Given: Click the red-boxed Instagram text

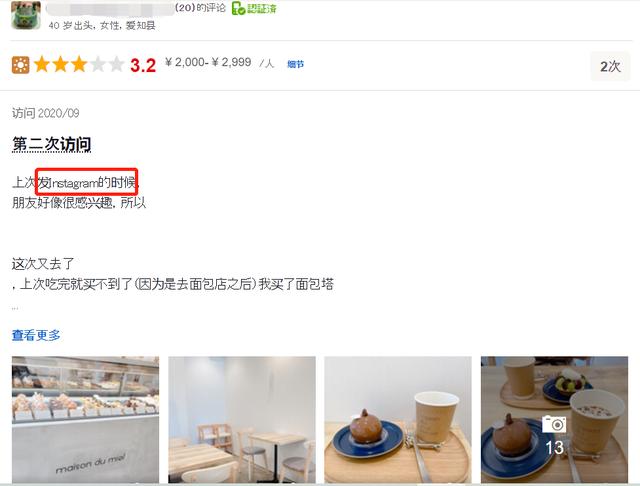Looking at the screenshot, I should pyautogui.click(x=87, y=182).
